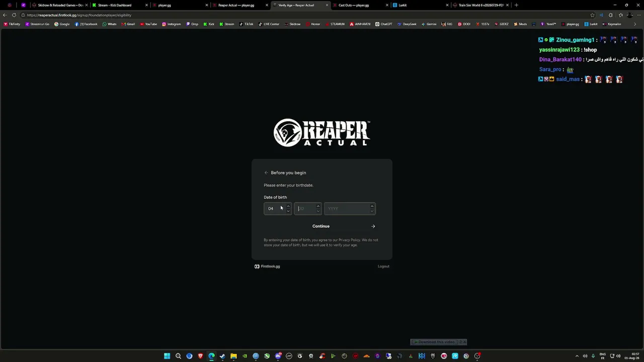This screenshot has height=362, width=644.
Task: Switch to the Train Sim World 6 tab
Action: pos(480,5)
